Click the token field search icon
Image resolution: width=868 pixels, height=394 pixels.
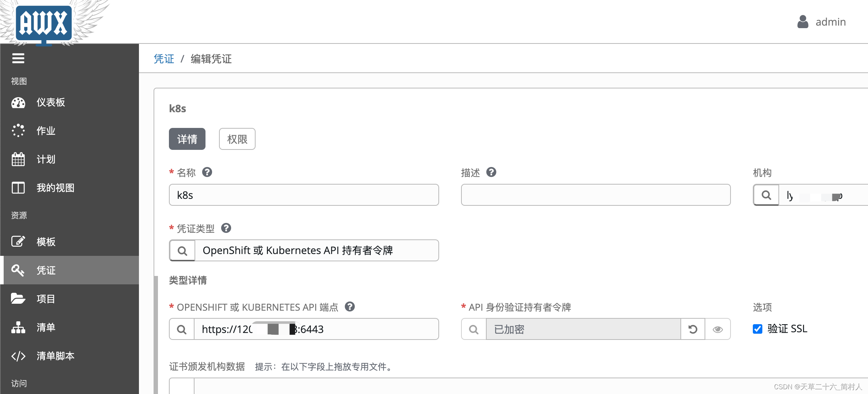point(474,329)
